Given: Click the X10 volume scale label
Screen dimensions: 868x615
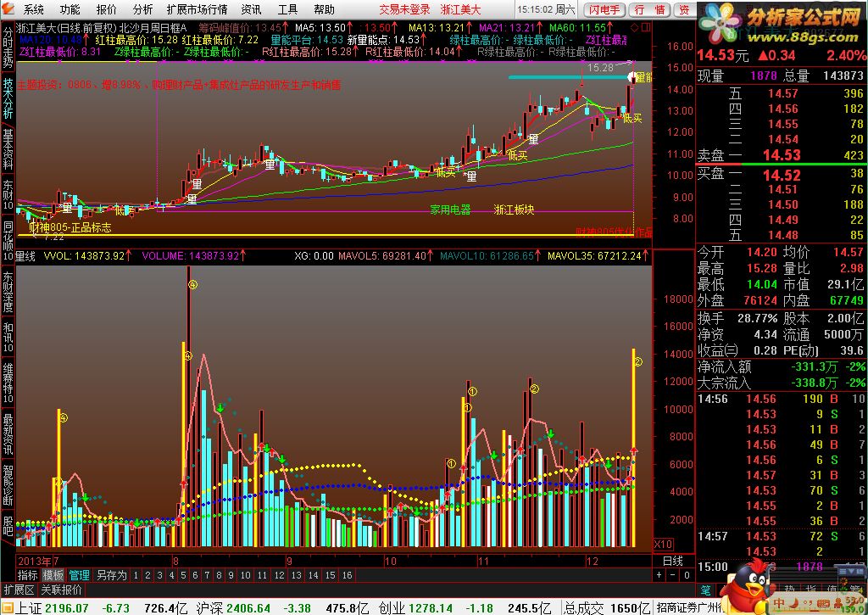Looking at the screenshot, I should pos(663,545).
